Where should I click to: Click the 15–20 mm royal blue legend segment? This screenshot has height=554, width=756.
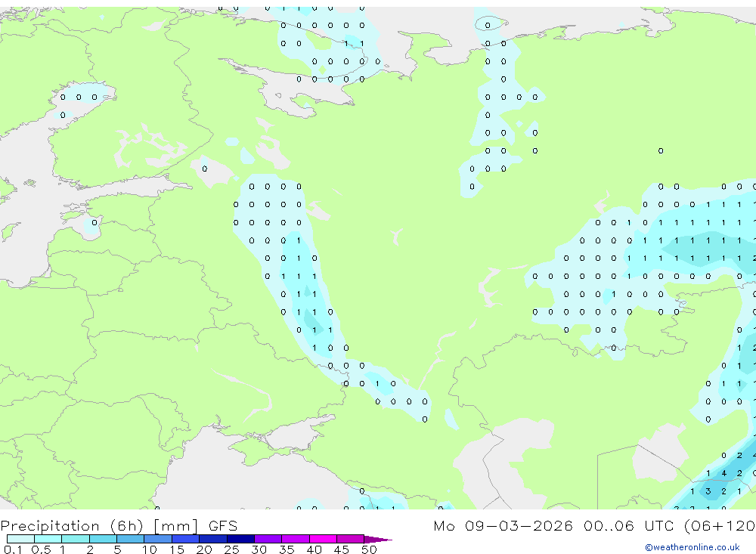[186, 539]
